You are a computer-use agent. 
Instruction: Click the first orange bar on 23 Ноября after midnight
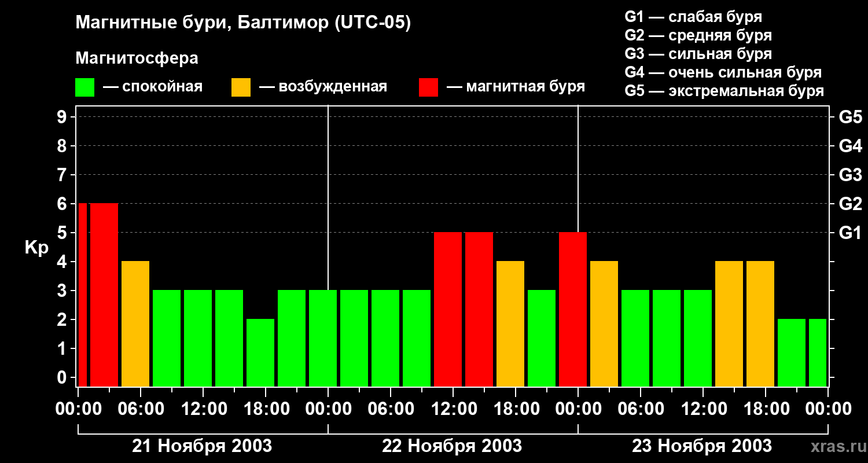pyautogui.click(x=604, y=324)
